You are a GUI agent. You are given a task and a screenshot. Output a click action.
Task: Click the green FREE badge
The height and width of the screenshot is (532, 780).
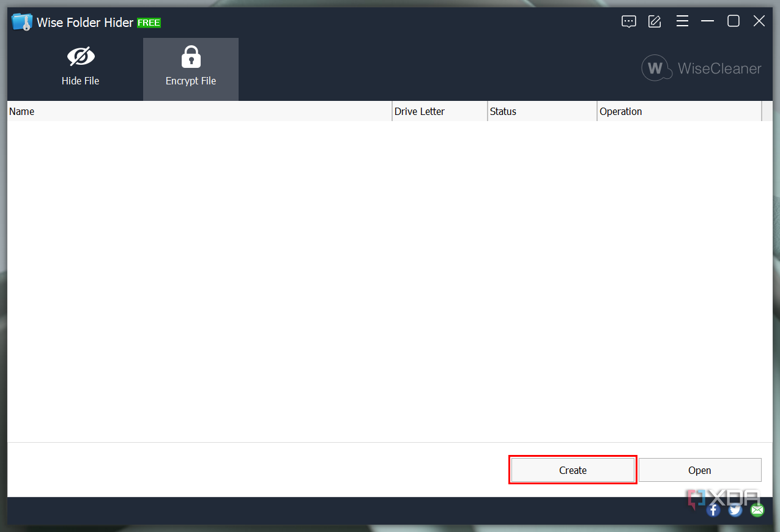tap(149, 22)
